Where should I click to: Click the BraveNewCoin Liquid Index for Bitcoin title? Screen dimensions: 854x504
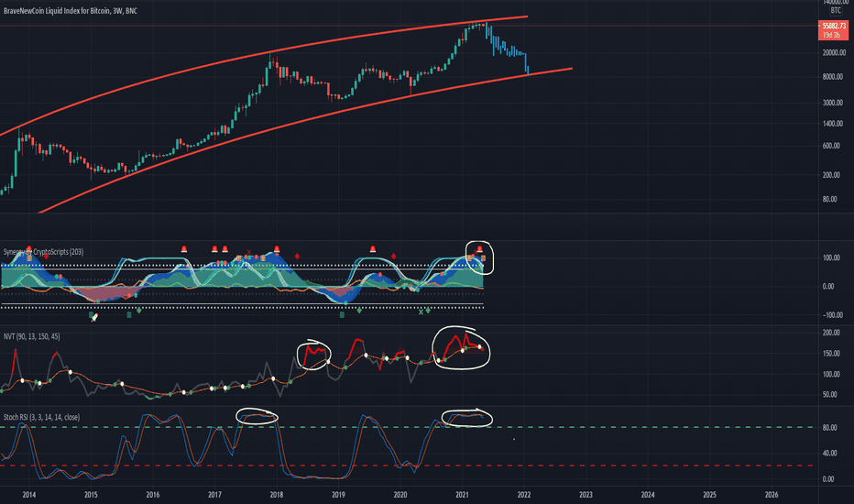(x=71, y=11)
